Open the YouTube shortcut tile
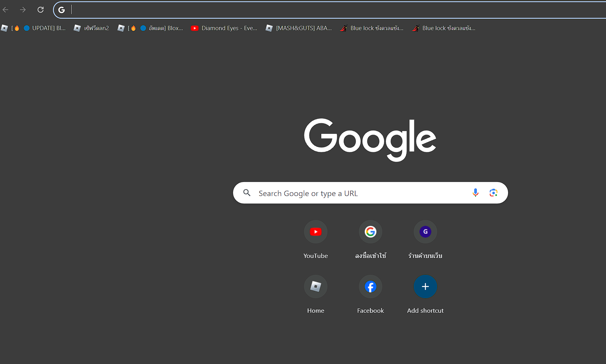 [x=316, y=240]
